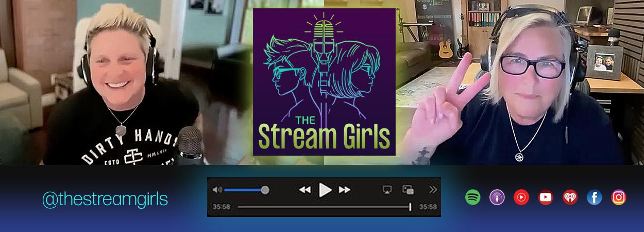Open the Instagram icon
Viewport: 644px width, 232px height.
coord(619,197)
